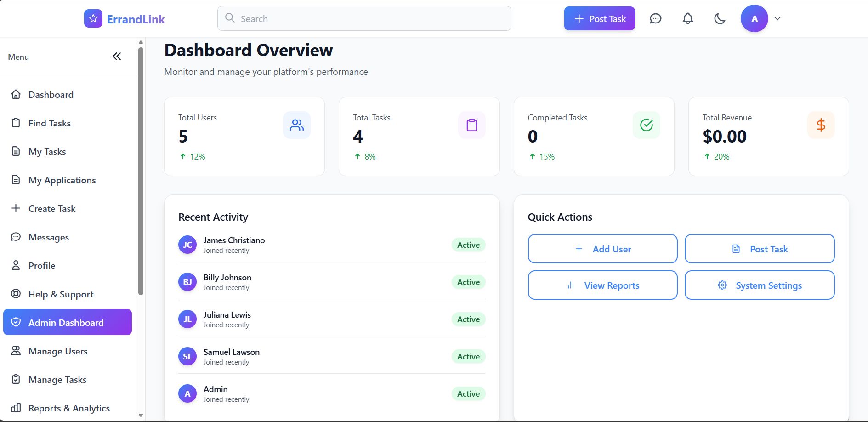Image resolution: width=868 pixels, height=422 pixels.
Task: Toggle dark mode with moon icon
Action: [720, 19]
